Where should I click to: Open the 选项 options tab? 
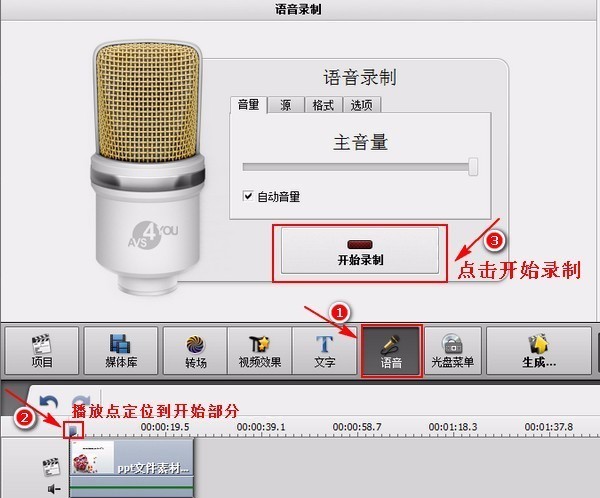click(361, 105)
